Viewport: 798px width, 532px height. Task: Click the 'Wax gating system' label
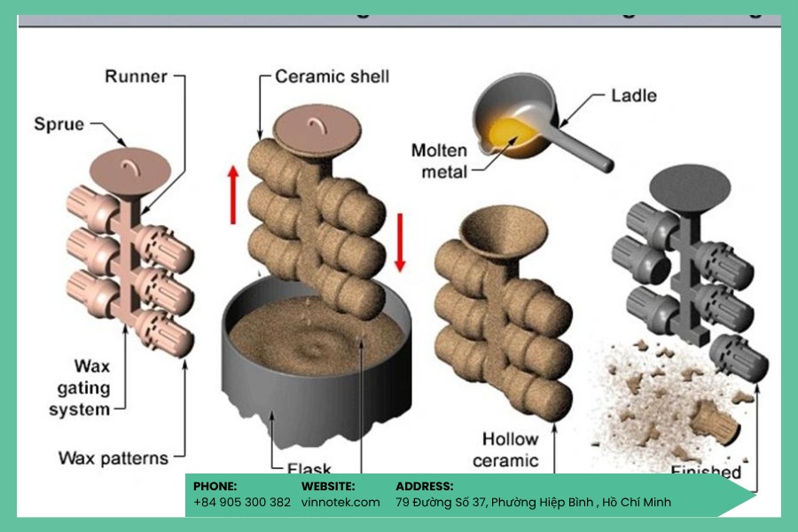(x=81, y=387)
